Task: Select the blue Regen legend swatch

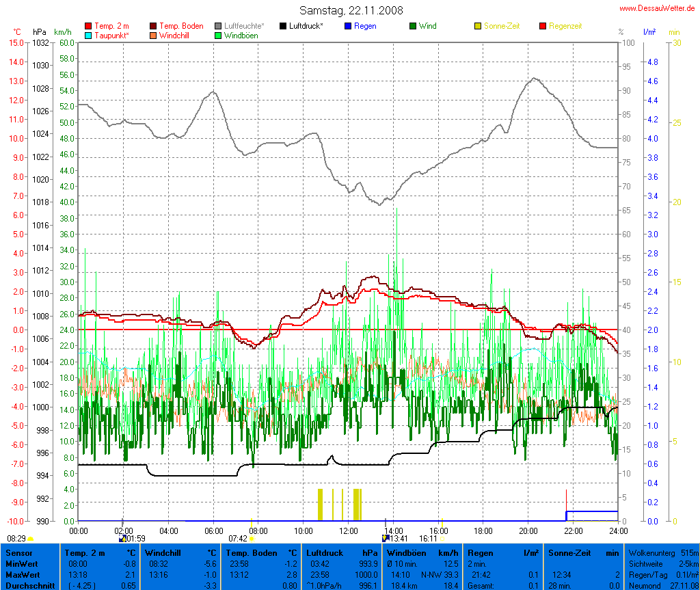Action: [348, 26]
